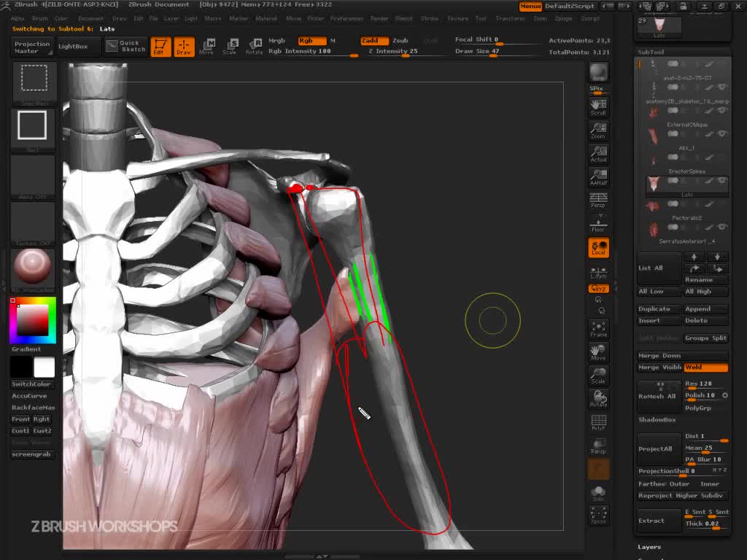Expand the ShadowBox section
This screenshot has height=560, width=747.
click(657, 419)
